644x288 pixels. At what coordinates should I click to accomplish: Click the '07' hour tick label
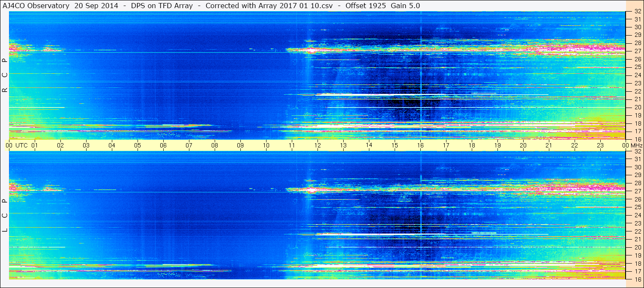189,146
